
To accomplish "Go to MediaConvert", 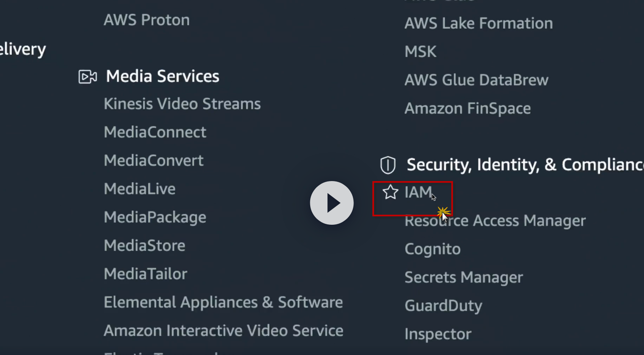I will tap(154, 160).
